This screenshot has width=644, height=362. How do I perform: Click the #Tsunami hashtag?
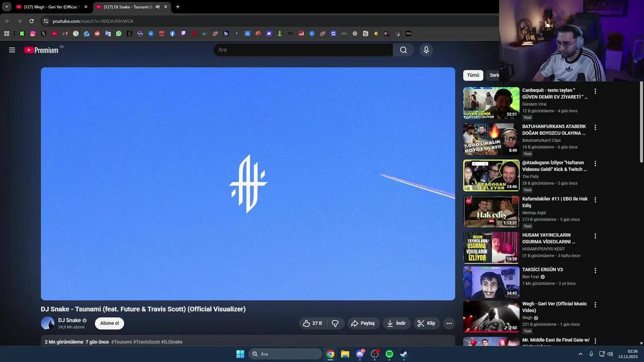tap(121, 342)
